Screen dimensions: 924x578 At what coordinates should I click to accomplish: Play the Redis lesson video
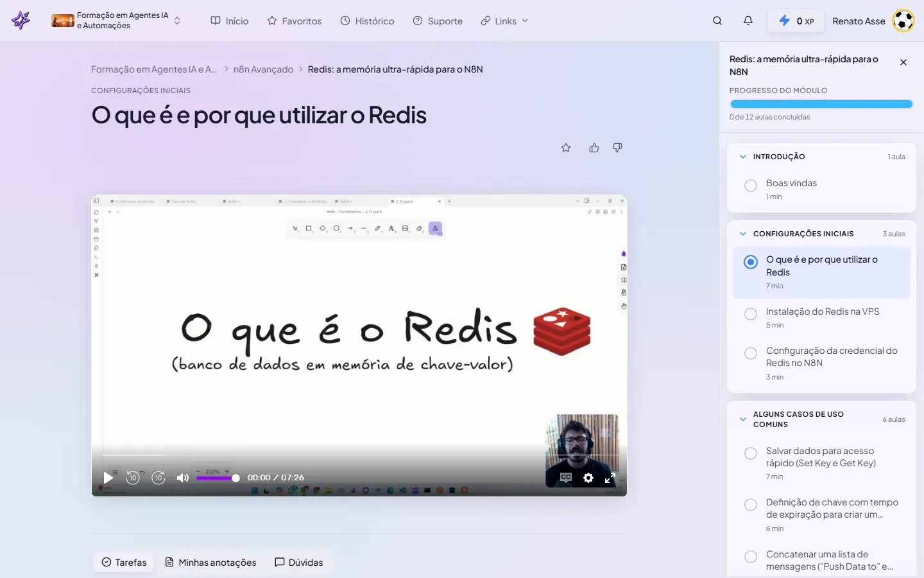tap(108, 478)
